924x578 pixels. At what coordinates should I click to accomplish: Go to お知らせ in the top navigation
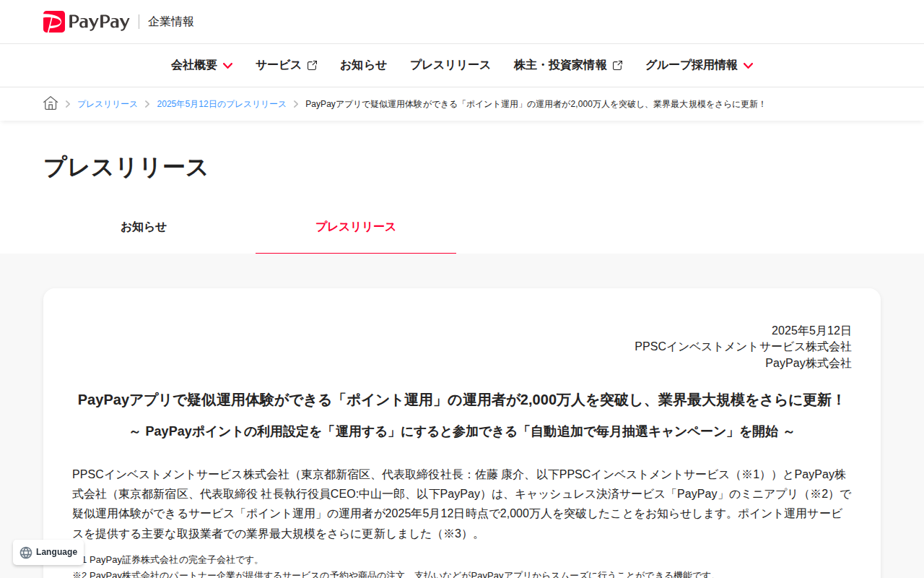tap(363, 65)
